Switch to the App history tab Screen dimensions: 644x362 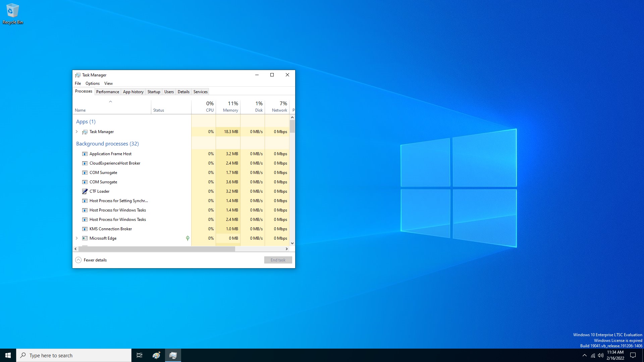click(x=133, y=92)
